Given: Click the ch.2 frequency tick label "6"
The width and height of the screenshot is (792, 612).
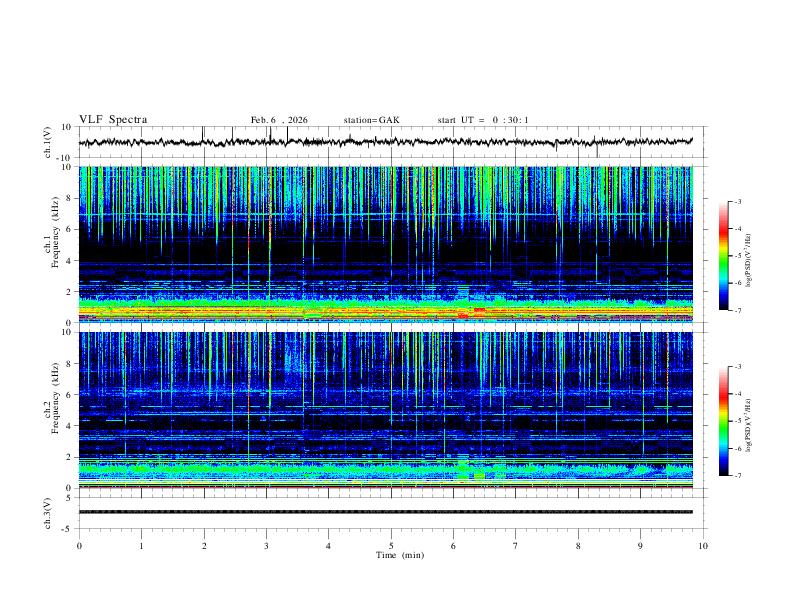Looking at the screenshot, I should (70, 395).
